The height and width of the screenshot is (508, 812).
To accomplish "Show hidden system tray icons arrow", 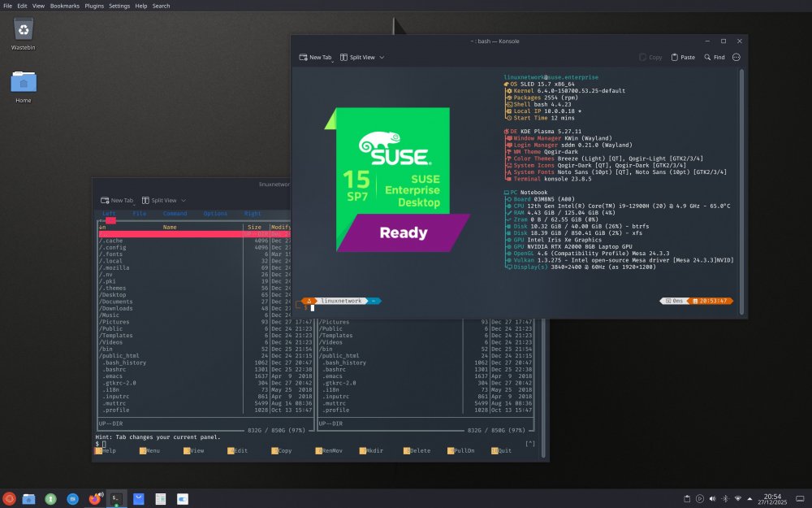I will point(750,498).
